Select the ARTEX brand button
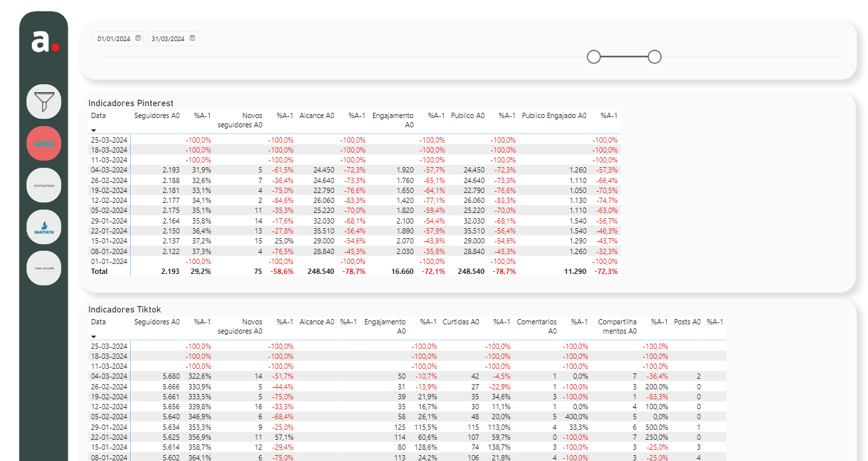Image resolution: width=868 pixels, height=461 pixels. tap(44, 143)
